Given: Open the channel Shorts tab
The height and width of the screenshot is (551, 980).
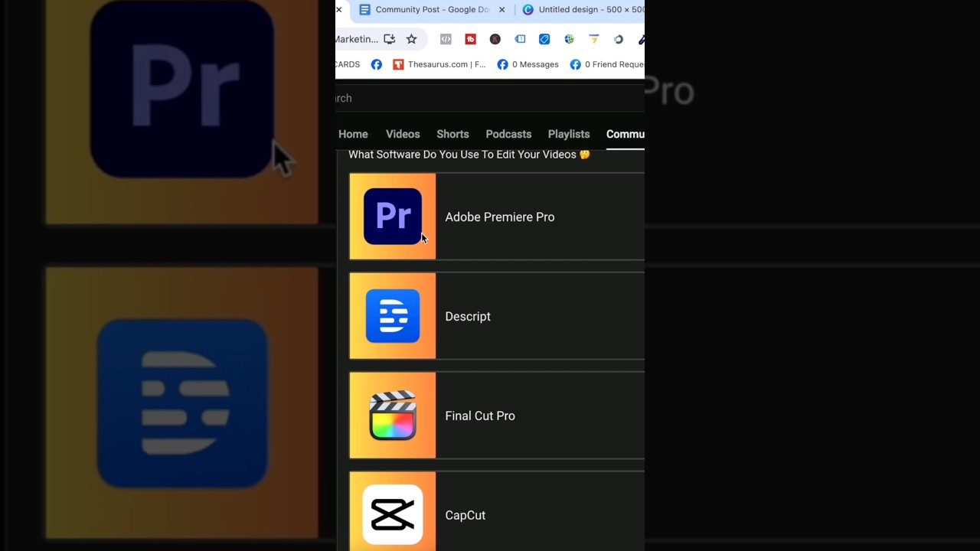Looking at the screenshot, I should (452, 134).
